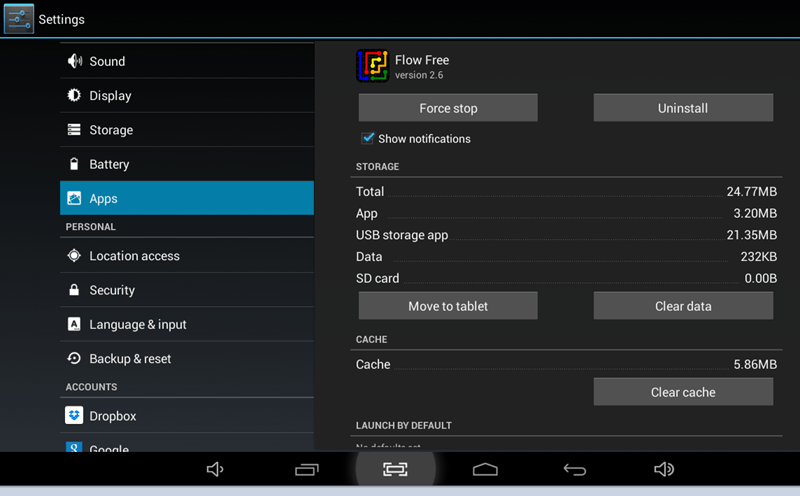Click the Total 24.77MB storage value
The image size is (800, 496).
coord(752,191)
